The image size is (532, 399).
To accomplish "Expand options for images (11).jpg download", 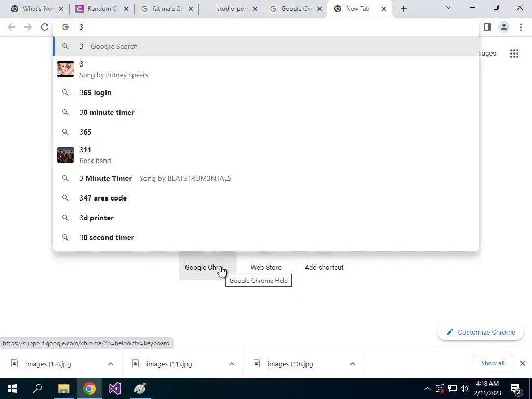I will pyautogui.click(x=232, y=364).
